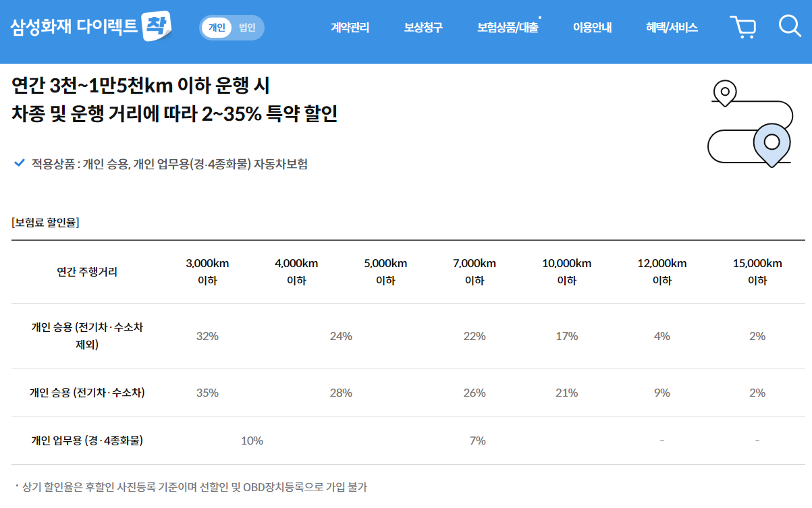Click the 삼성화재 다이렉트 logo text
This screenshot has height=508, width=812.
point(71,26)
